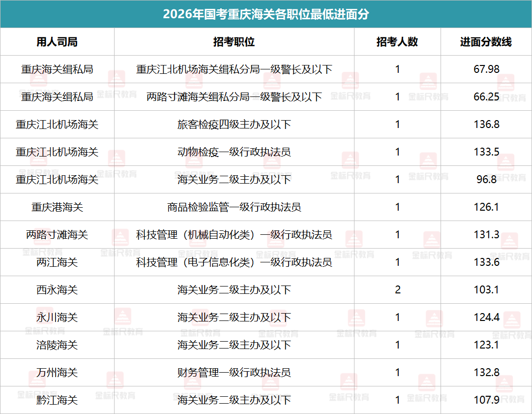Select the 永川海关 department cell
This screenshot has height=414, width=532.
tap(57, 317)
